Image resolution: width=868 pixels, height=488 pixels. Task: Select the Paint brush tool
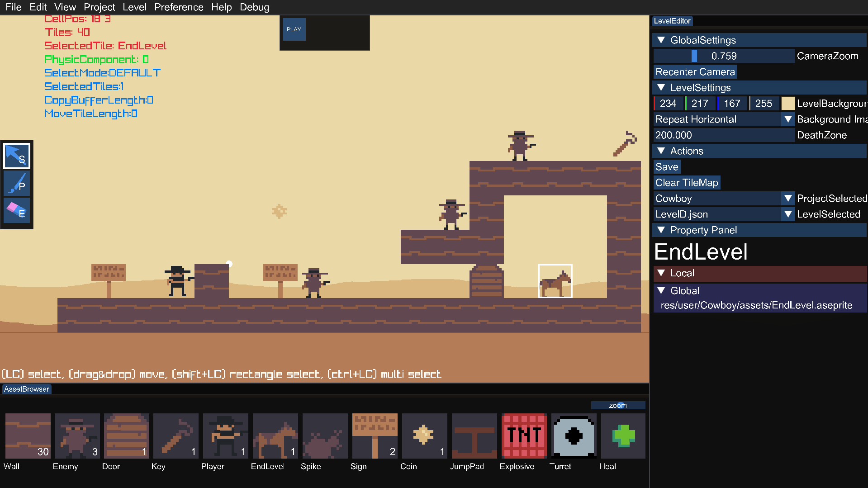[17, 183]
